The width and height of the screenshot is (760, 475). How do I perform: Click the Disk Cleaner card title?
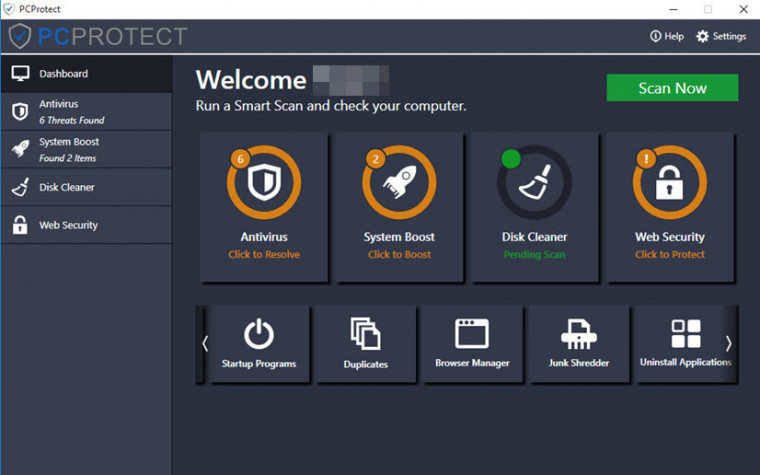[x=535, y=237]
